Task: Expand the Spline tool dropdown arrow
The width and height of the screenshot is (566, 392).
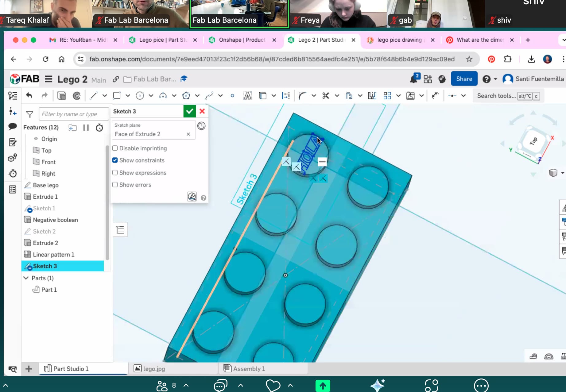Action: [x=220, y=96]
